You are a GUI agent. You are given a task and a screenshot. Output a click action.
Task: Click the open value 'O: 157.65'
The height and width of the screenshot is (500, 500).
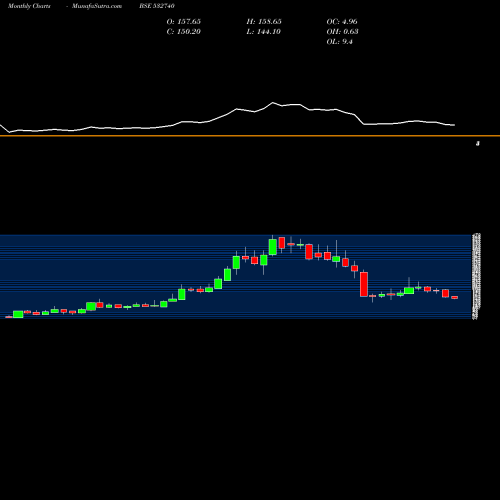click(x=184, y=22)
